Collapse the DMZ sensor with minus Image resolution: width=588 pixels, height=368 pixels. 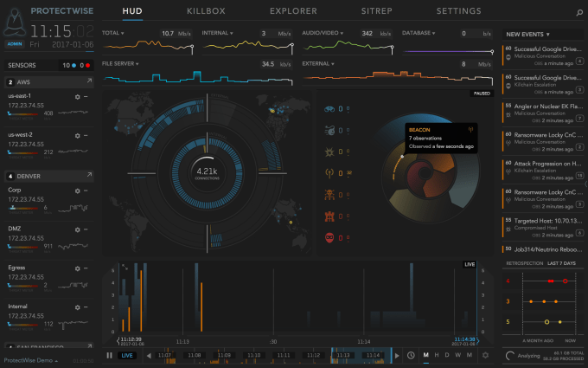coord(86,229)
